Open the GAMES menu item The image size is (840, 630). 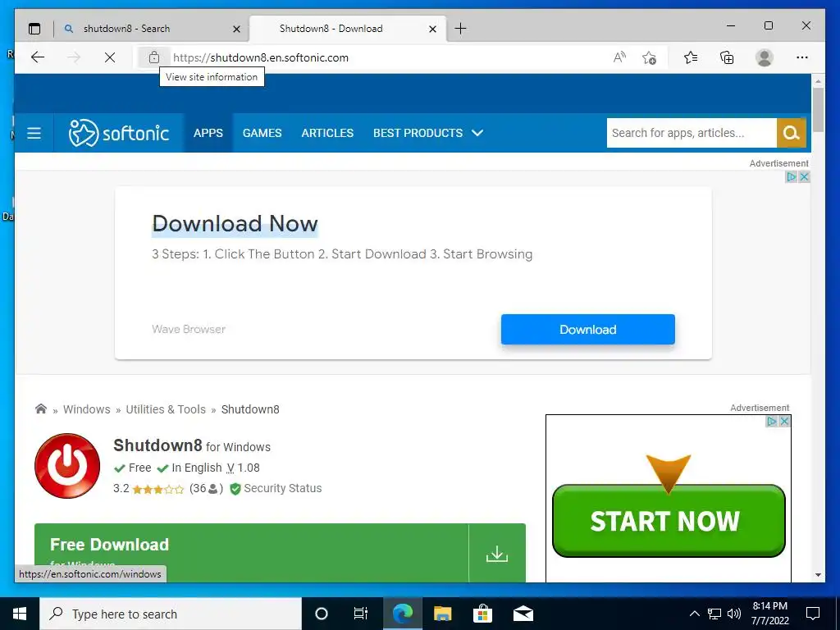pyautogui.click(x=262, y=133)
